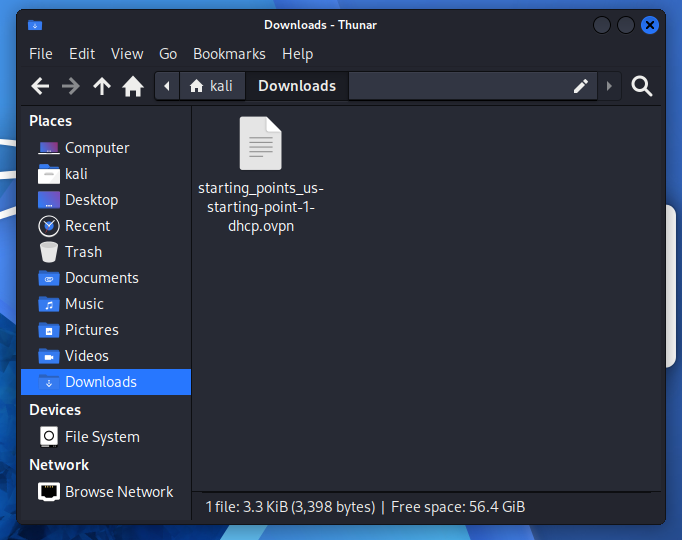Open the View menu
Viewport: 682px width, 540px height.
pos(127,54)
